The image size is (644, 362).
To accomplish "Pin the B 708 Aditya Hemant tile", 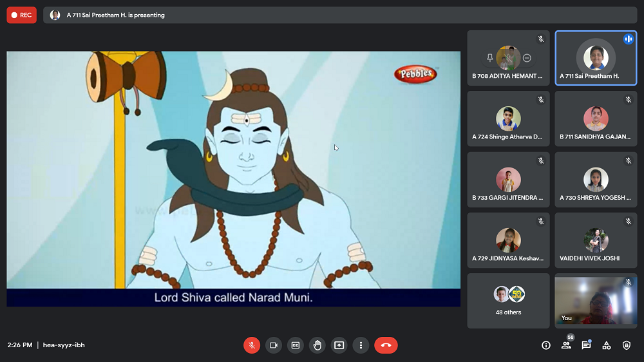I will [490, 58].
